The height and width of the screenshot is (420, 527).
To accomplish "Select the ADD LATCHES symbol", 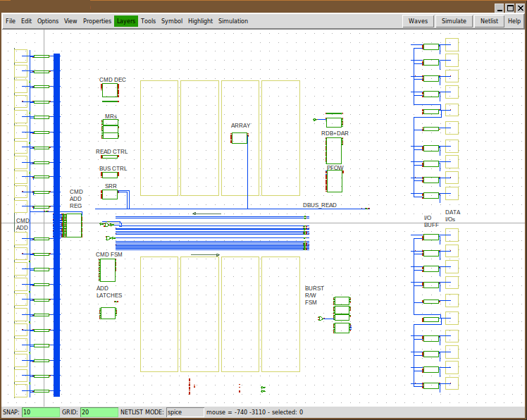I will coord(108,313).
